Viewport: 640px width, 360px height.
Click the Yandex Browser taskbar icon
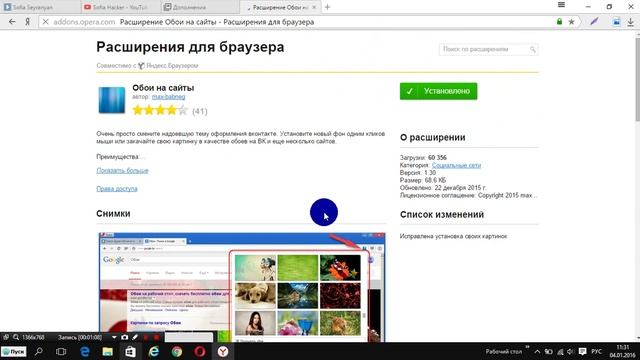click(x=223, y=351)
